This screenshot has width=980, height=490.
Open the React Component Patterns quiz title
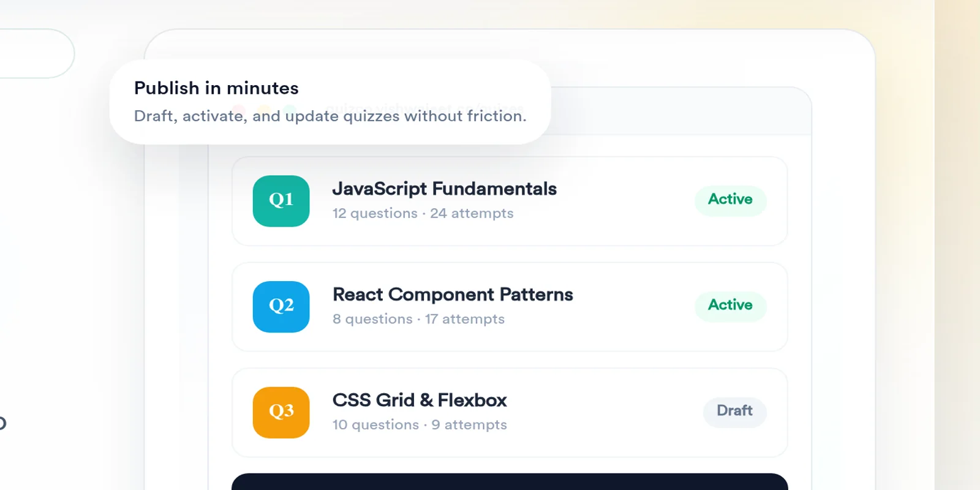pos(453,295)
